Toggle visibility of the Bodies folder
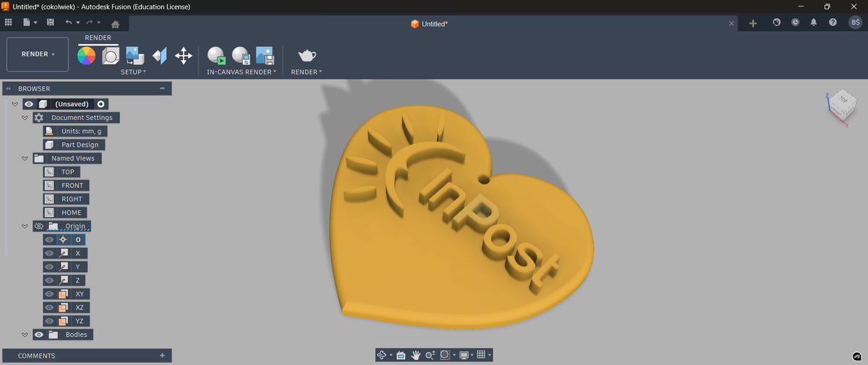The image size is (868, 365). 39,335
